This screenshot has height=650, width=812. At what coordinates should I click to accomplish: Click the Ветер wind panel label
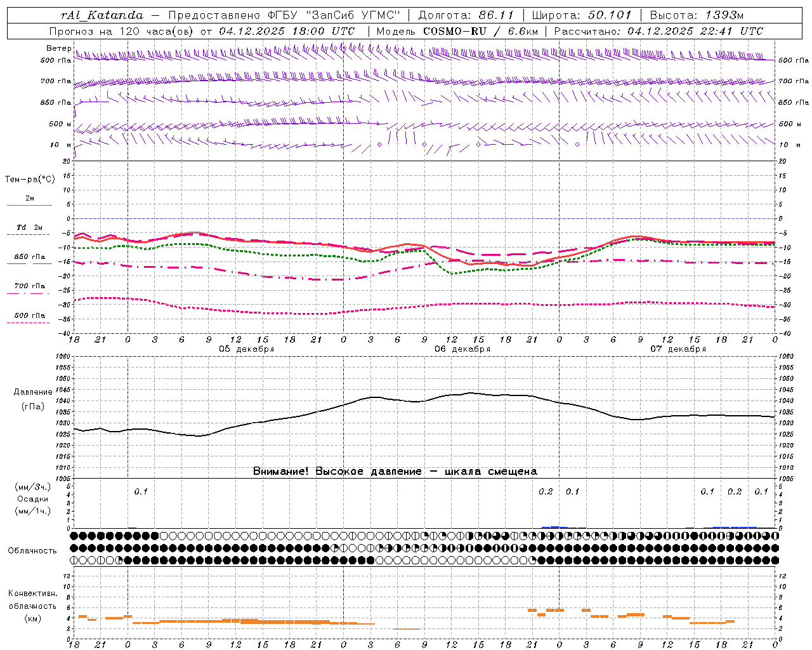[x=58, y=48]
